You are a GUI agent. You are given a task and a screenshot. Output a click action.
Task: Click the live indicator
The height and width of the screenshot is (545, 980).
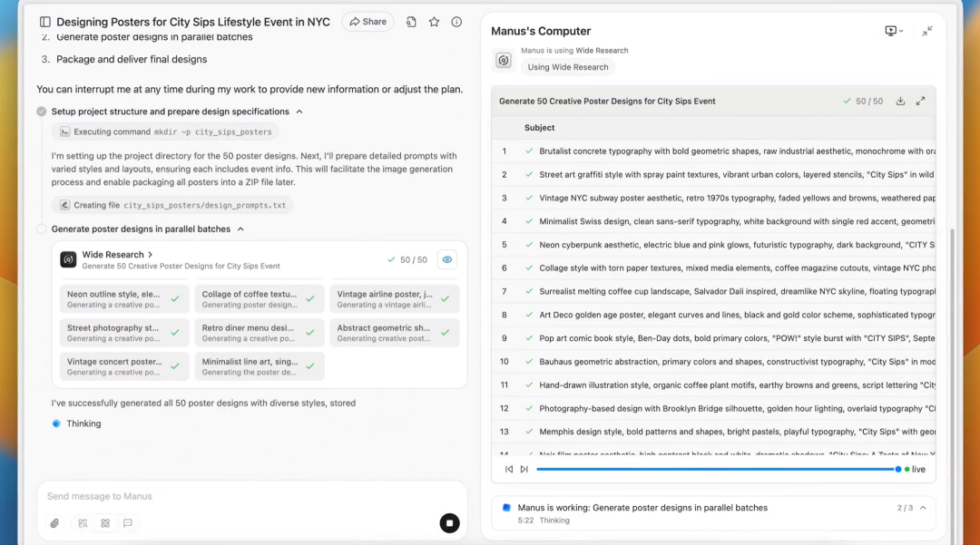915,470
